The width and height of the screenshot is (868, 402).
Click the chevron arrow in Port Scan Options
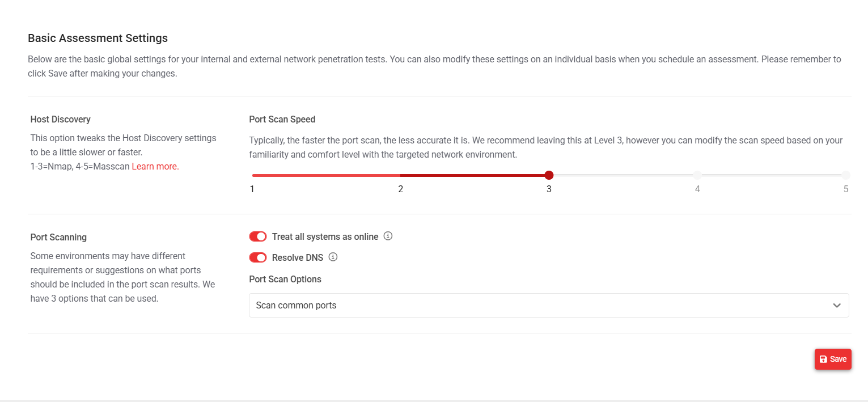[837, 306]
